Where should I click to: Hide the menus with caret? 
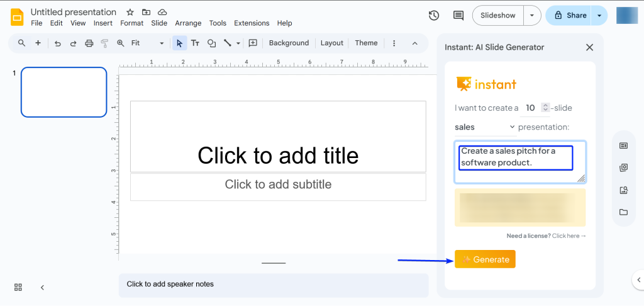[x=414, y=43]
